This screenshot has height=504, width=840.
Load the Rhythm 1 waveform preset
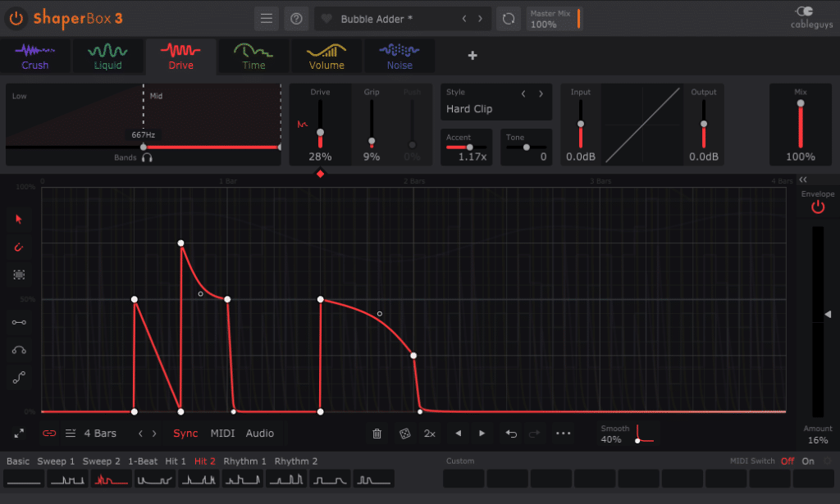pyautogui.click(x=244, y=461)
